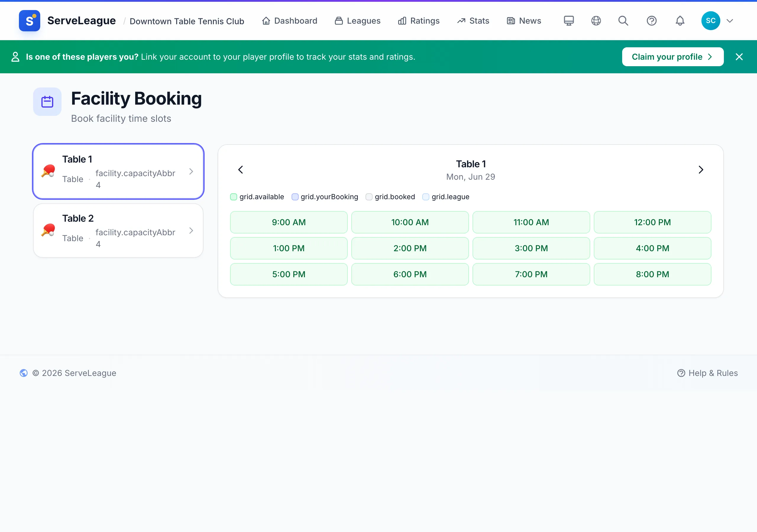Click Downtown Table Tennis Club breadcrumb
Screen dimensions: 757x532
point(187,21)
